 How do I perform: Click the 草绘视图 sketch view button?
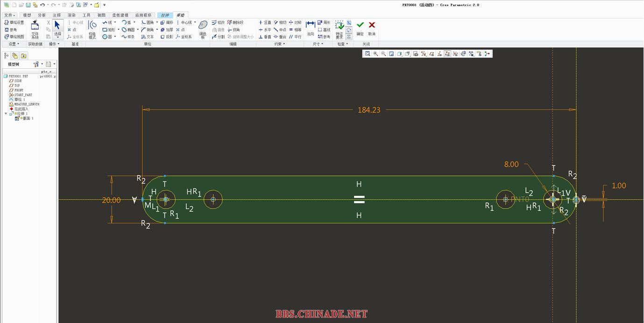click(x=14, y=36)
